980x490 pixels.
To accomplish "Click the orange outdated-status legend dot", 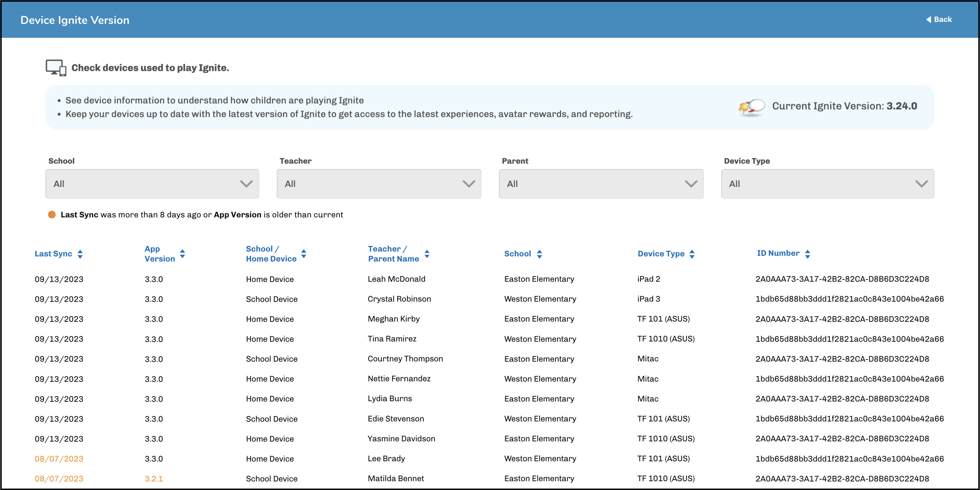I will click(x=52, y=215).
